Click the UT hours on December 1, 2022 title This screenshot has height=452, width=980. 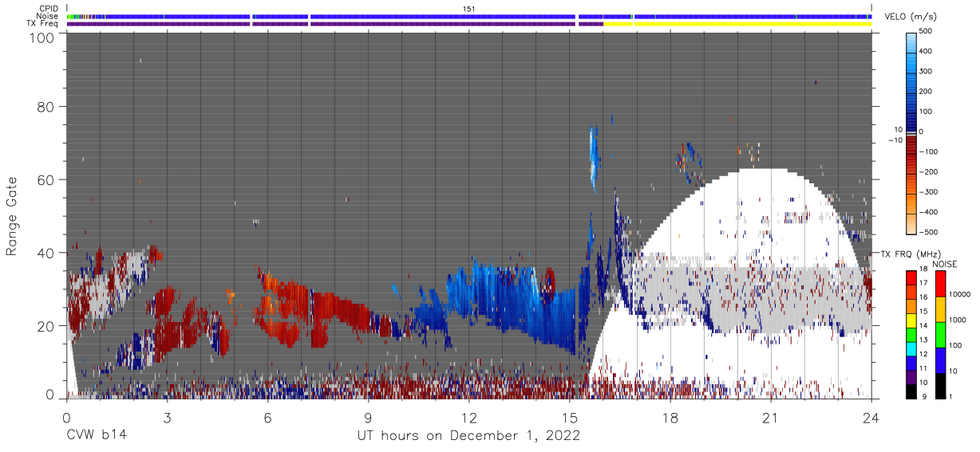tap(468, 436)
